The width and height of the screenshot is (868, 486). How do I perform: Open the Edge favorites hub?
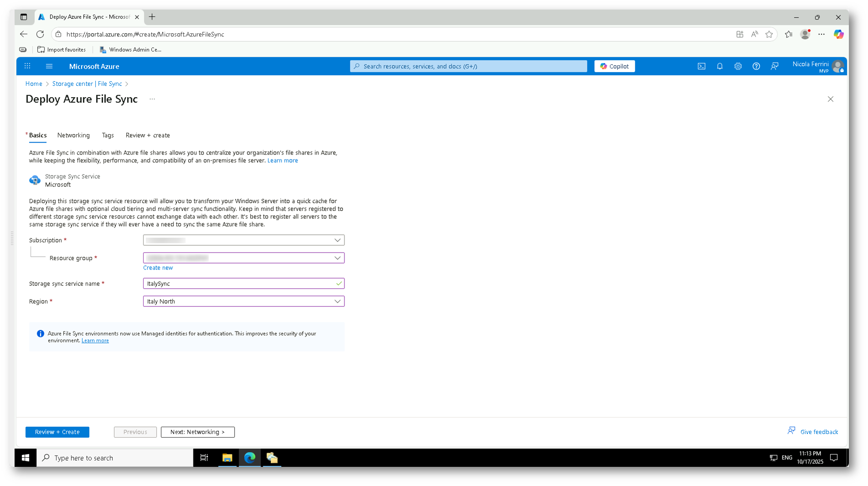point(789,34)
